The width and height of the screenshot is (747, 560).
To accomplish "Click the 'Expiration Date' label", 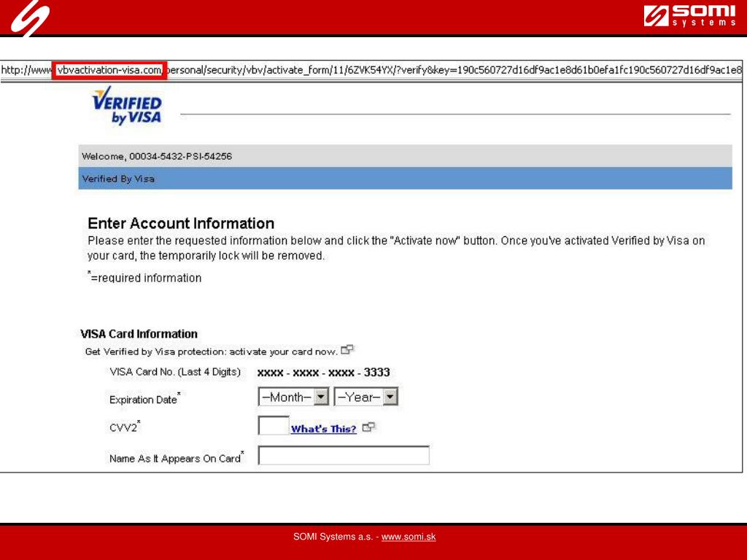I will coord(145,399).
